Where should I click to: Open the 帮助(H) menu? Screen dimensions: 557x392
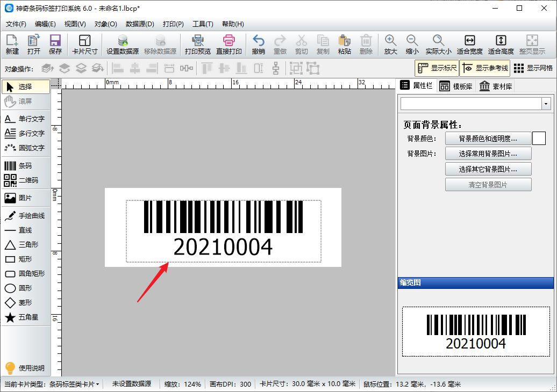233,24
